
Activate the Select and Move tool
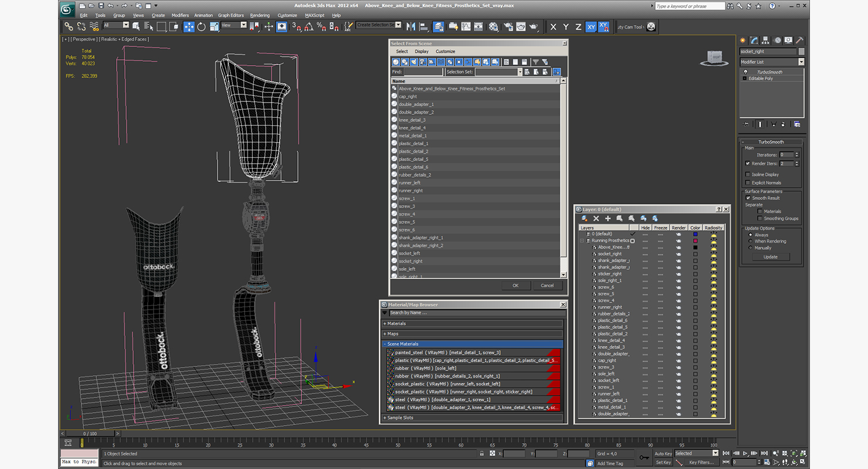coord(189,26)
